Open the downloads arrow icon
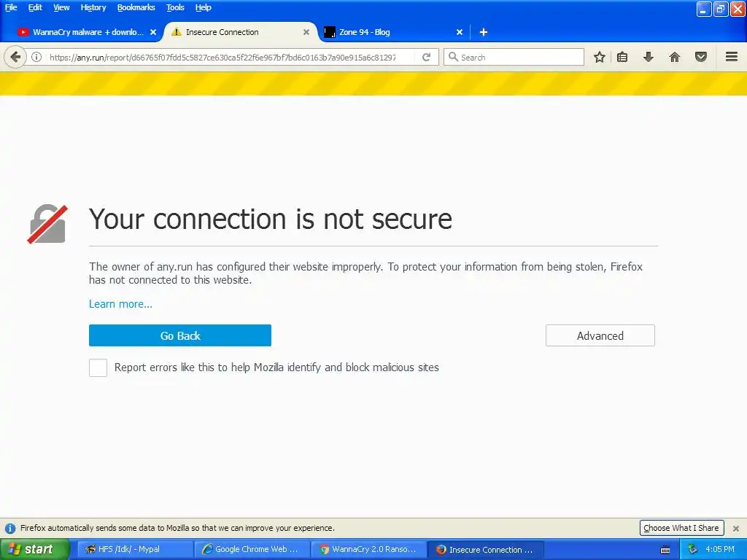The image size is (747, 560). pos(648,58)
